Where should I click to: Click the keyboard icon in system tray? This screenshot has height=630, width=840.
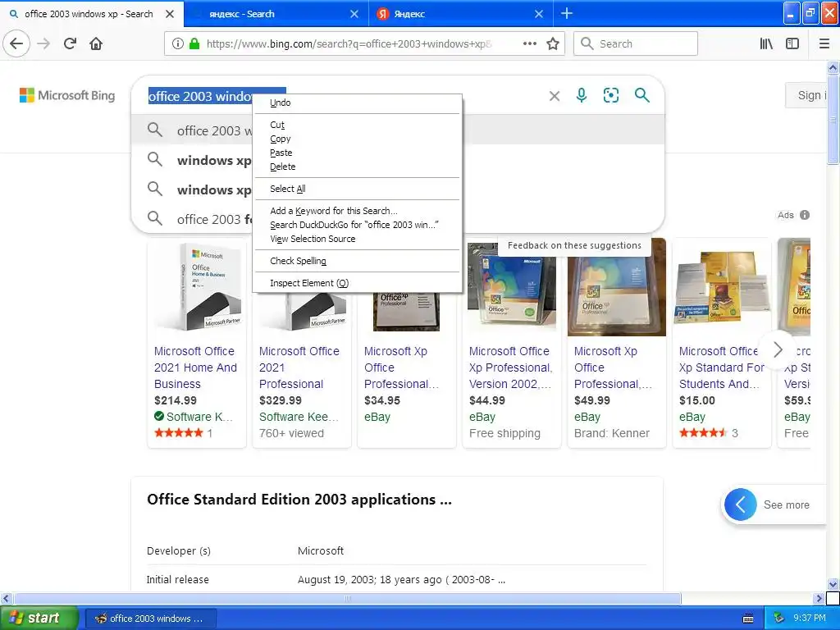748,619
